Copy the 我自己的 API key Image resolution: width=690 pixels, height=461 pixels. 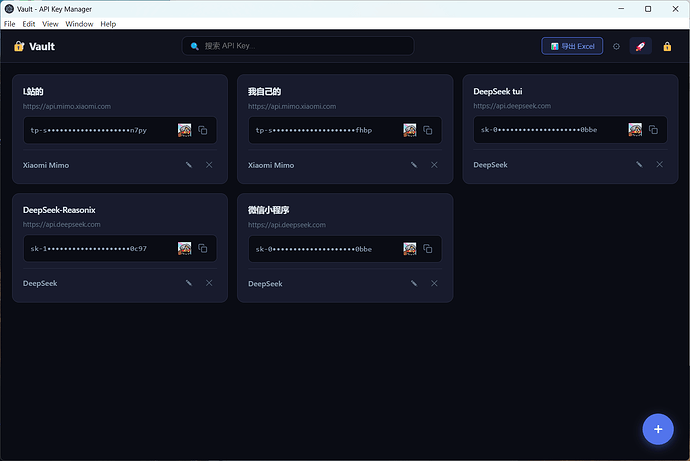coord(428,130)
